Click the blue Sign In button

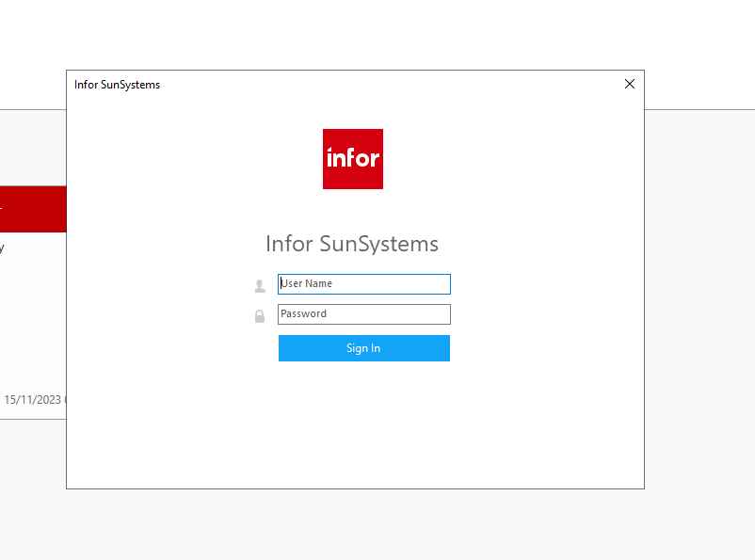click(x=364, y=348)
